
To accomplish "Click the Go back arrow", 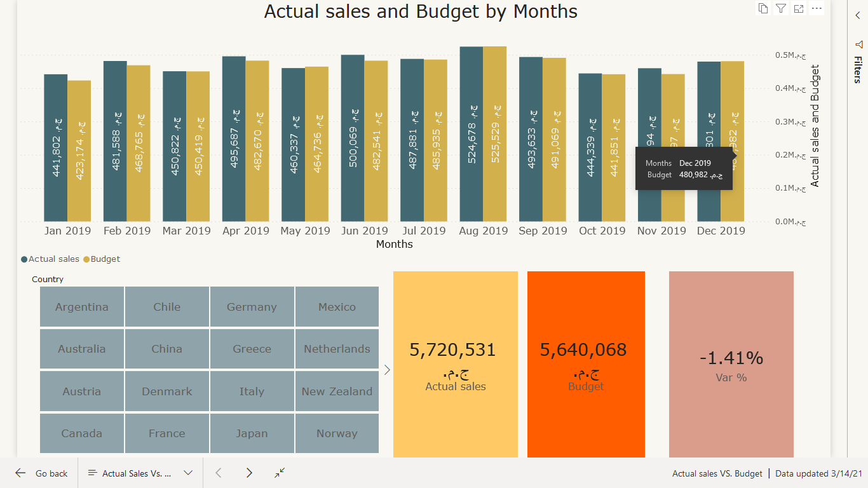I will pyautogui.click(x=20, y=473).
